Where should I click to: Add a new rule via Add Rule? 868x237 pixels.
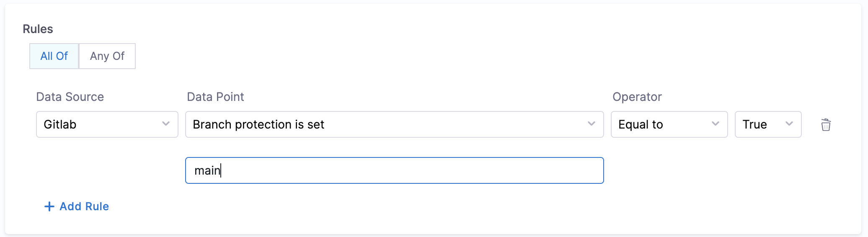pos(84,206)
